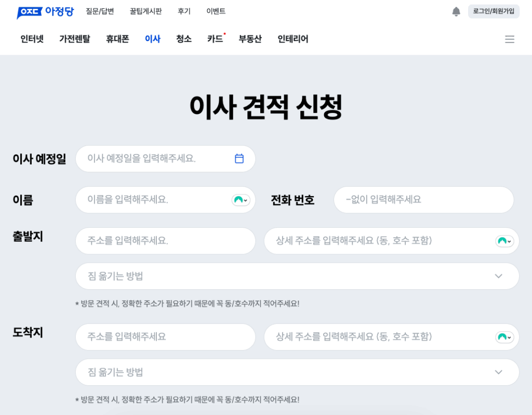
Task: Open the 질문/답변 menu
Action: pyautogui.click(x=100, y=11)
